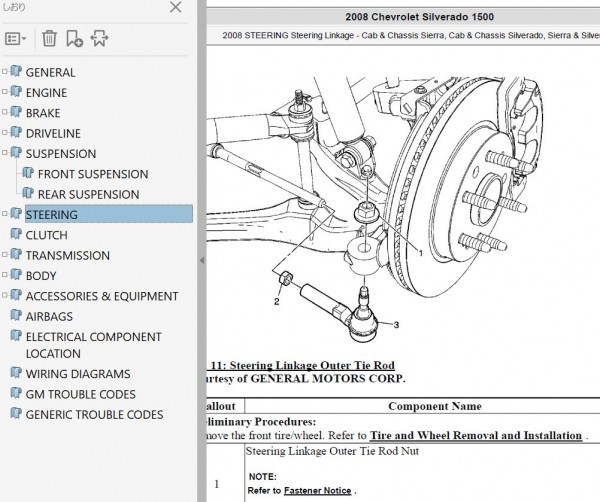Click the Steering Linkage Outer Tie Rod Nut cell

pyautogui.click(x=332, y=451)
